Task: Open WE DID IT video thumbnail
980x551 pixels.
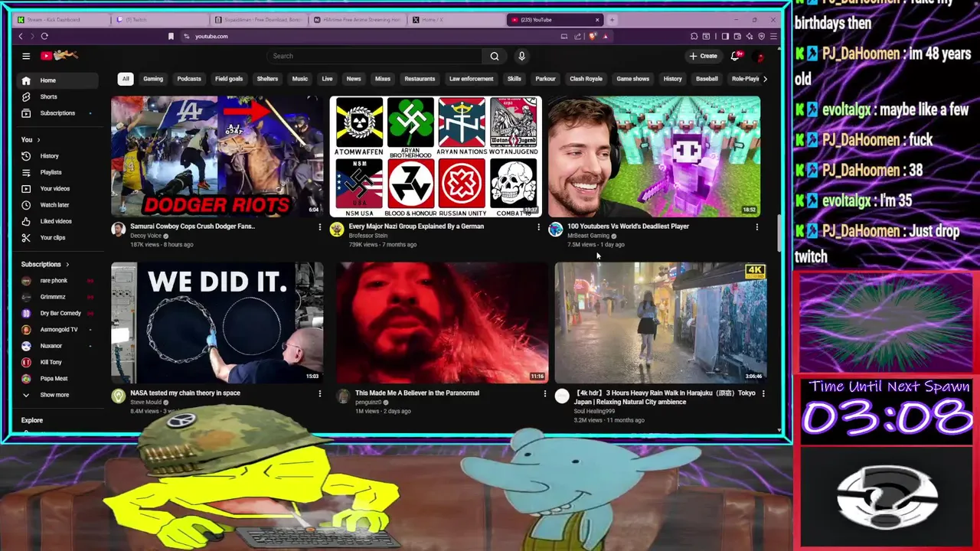Action: point(217,322)
